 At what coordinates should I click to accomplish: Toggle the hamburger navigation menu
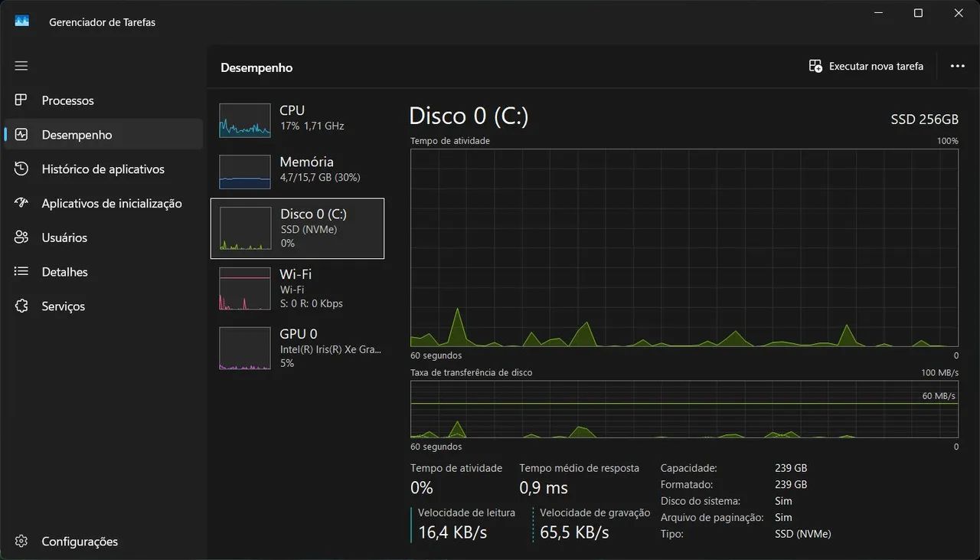click(21, 66)
